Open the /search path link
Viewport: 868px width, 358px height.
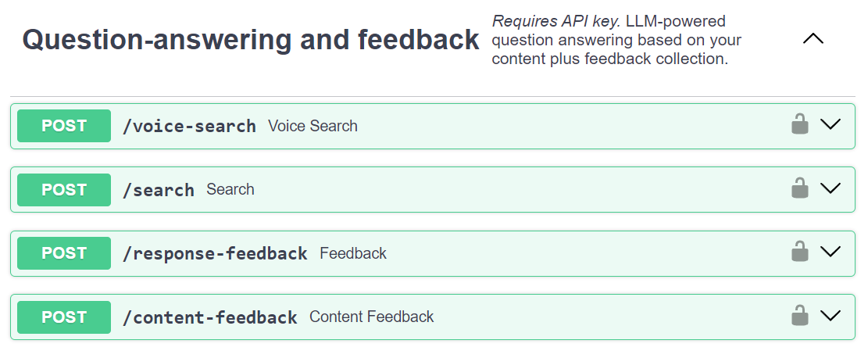159,190
